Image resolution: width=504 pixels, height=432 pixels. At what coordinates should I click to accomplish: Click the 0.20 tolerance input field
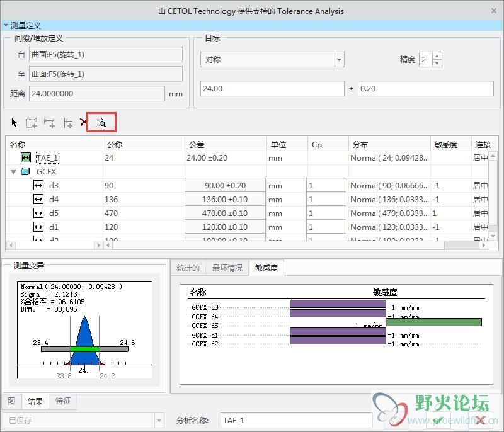coord(426,88)
